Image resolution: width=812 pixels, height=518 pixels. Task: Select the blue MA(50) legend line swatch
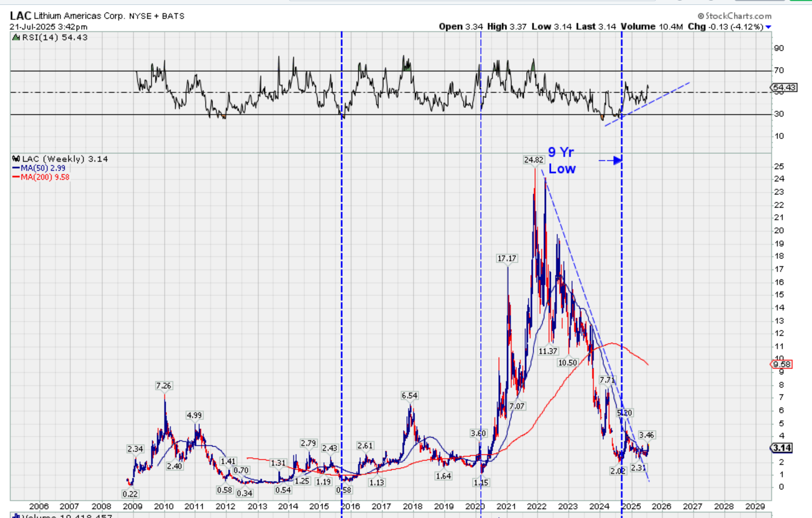pos(16,168)
